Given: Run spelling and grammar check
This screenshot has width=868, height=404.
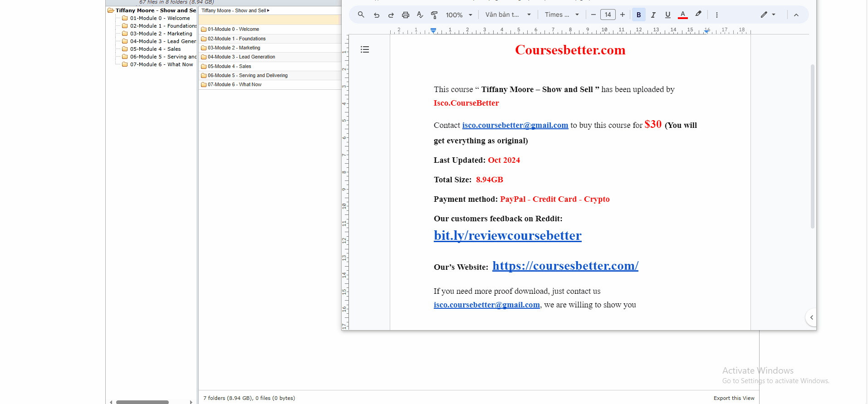Looking at the screenshot, I should (x=420, y=15).
